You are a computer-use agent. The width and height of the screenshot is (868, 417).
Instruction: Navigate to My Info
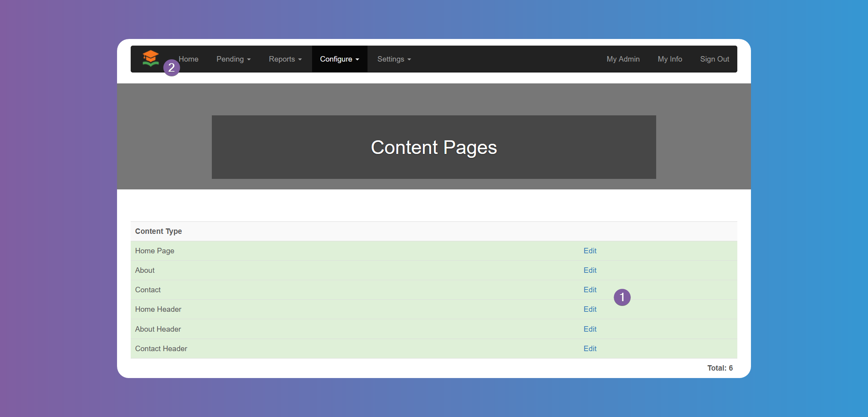(670, 59)
